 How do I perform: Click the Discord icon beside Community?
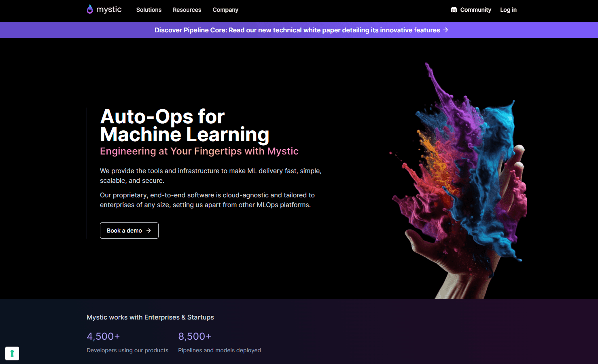click(x=454, y=10)
